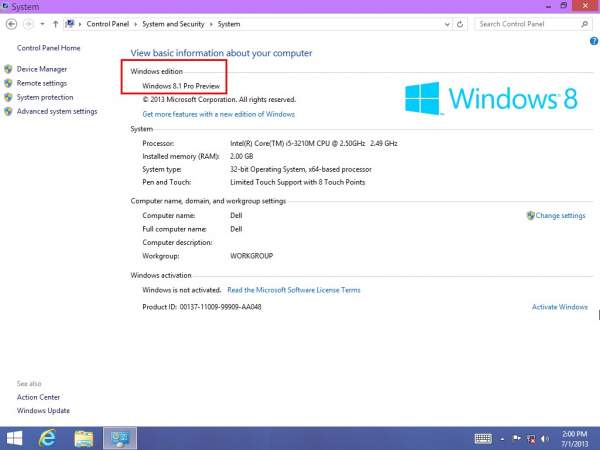Click the 2.00 GB installed memory value
This screenshot has width=600, height=450.
coord(241,157)
